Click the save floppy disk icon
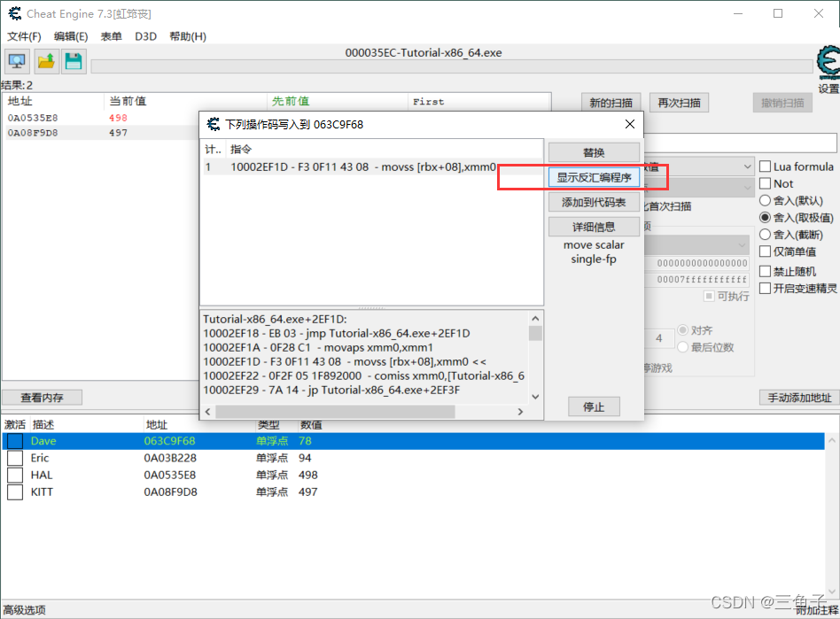Viewport: 840px width, 619px height. (x=74, y=61)
